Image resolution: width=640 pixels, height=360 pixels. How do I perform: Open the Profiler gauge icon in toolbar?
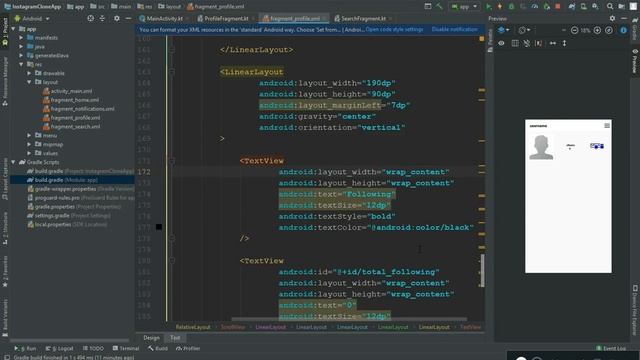(535, 7)
